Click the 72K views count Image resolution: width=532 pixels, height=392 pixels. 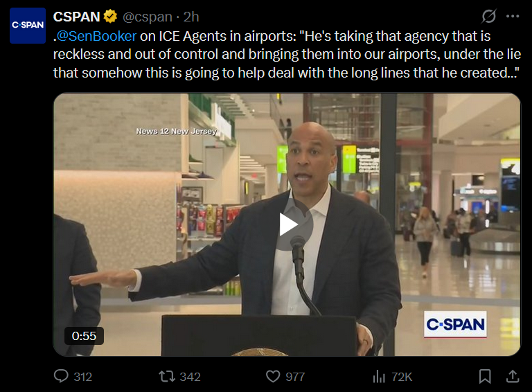[402, 377]
